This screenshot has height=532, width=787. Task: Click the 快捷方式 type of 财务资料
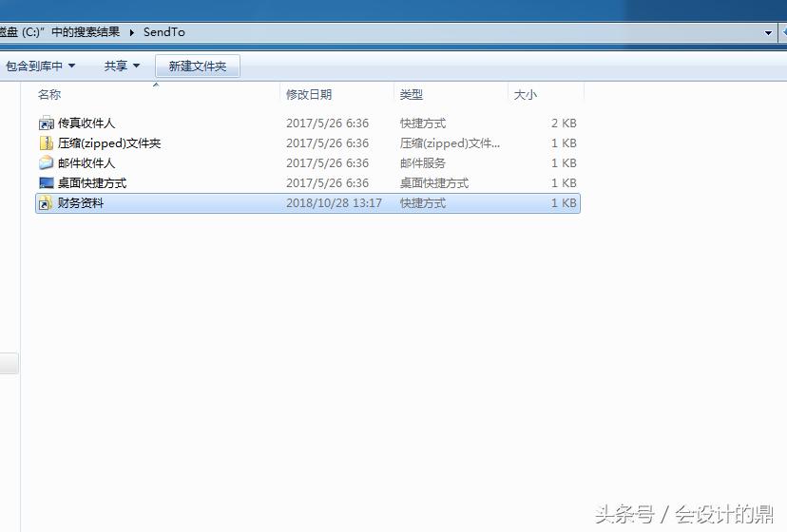[x=423, y=203]
